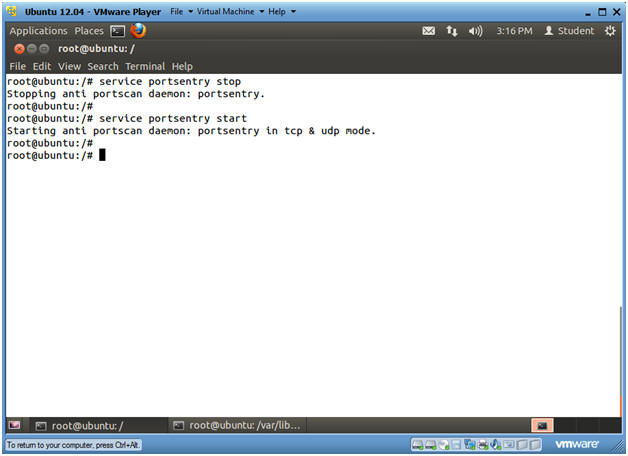628x456 pixels.
Task: Open terminal File menu
Action: [18, 66]
